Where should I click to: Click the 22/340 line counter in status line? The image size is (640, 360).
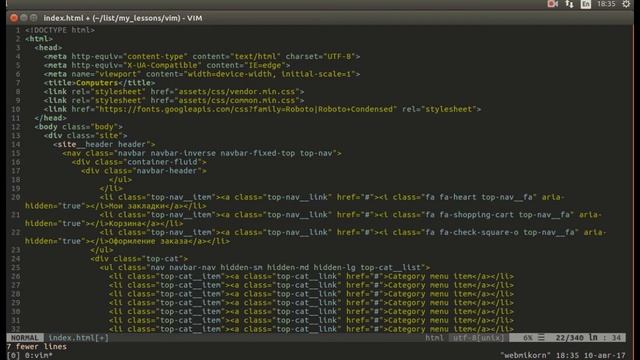coord(569,338)
